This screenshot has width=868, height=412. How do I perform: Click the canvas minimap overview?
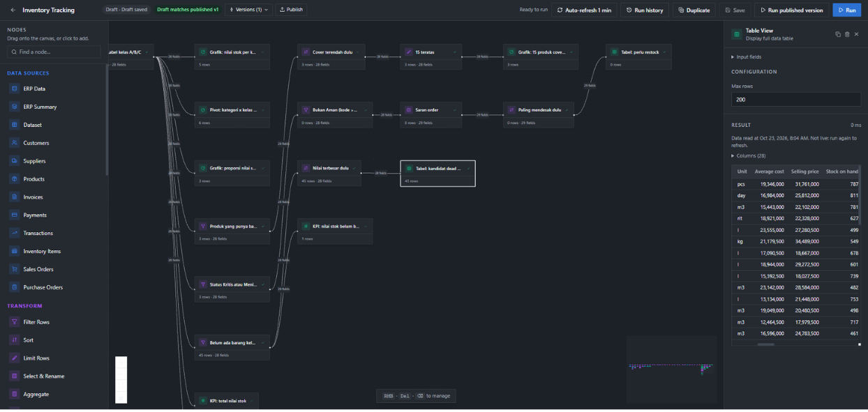(x=671, y=369)
